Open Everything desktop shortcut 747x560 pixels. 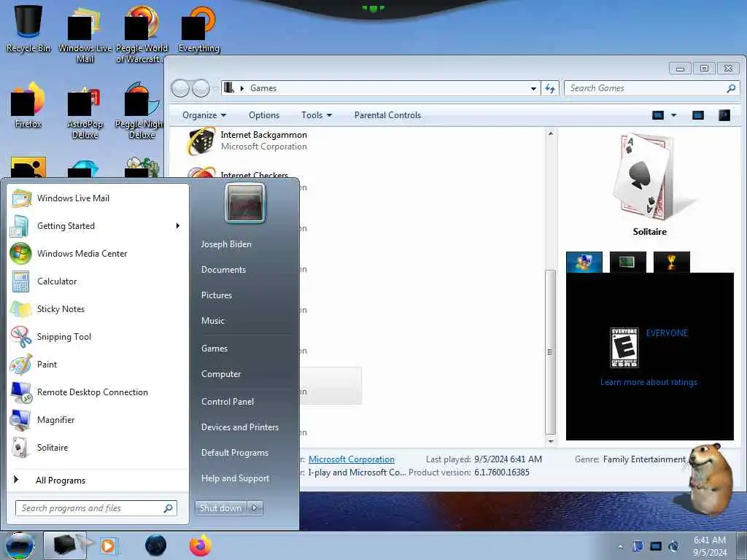[x=198, y=28]
